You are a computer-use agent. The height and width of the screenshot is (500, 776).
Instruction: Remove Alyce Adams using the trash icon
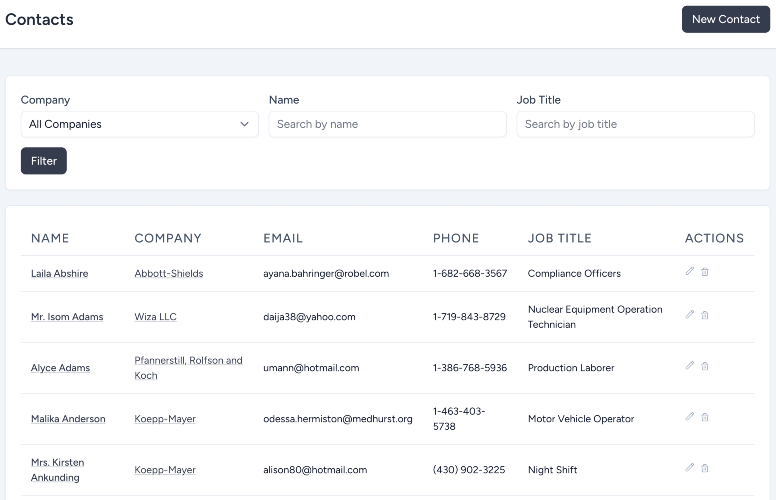(705, 366)
